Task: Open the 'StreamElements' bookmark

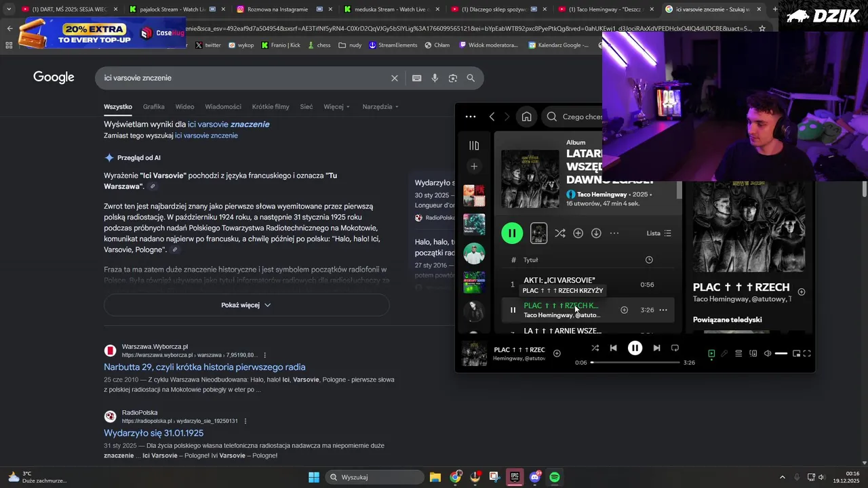Action: (x=393, y=45)
